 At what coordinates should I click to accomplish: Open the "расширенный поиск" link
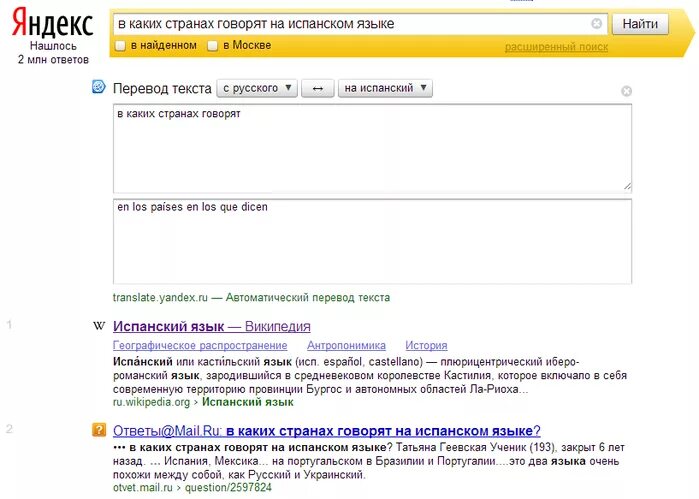[x=556, y=47]
